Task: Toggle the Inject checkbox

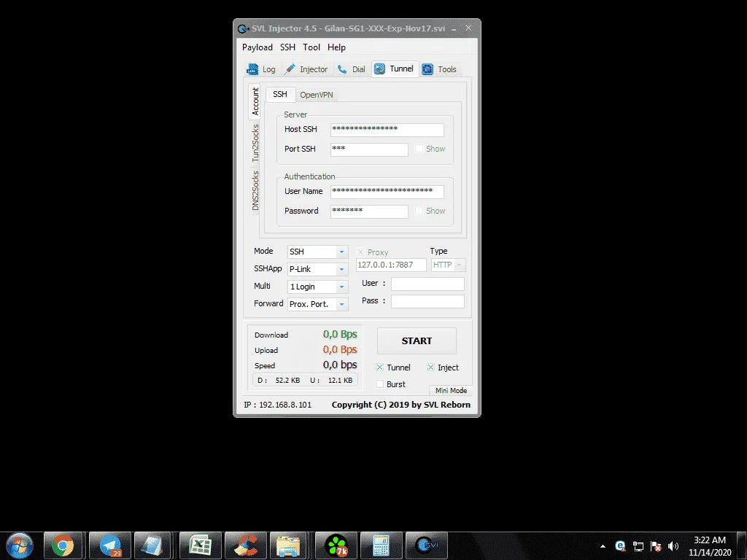Action: (430, 367)
